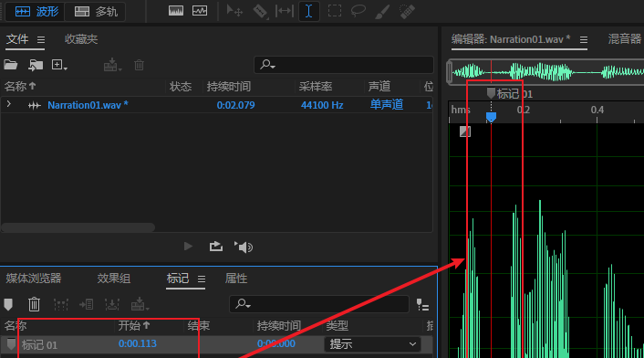
Task: Sort files by 持续时间 column in Files panel
Action: tap(229, 87)
